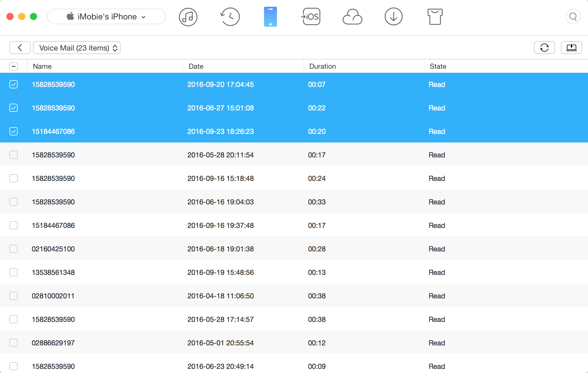588x373 pixels.
Task: Click the 00:07 duration cell
Action: coord(317,84)
